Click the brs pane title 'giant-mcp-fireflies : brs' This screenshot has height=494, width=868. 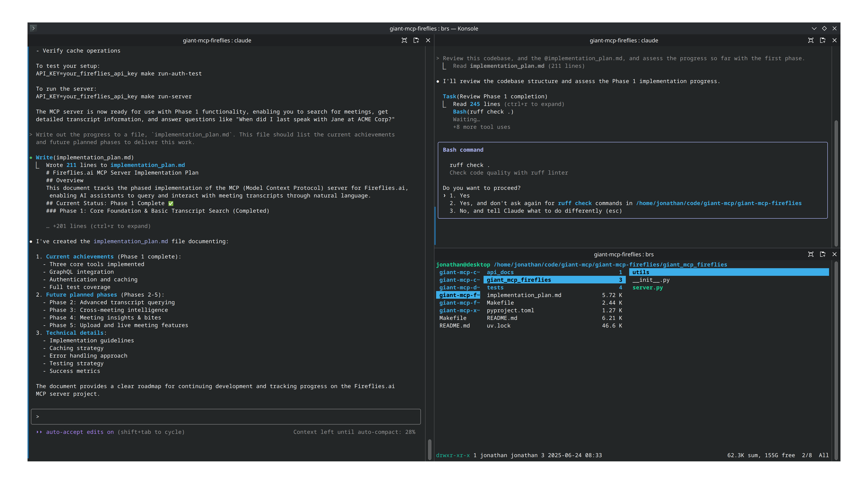624,254
